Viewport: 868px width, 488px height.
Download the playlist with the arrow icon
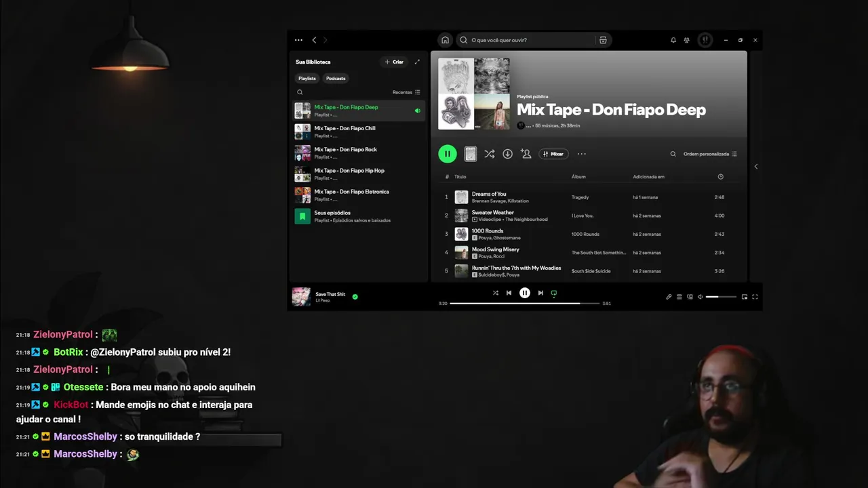pos(507,154)
